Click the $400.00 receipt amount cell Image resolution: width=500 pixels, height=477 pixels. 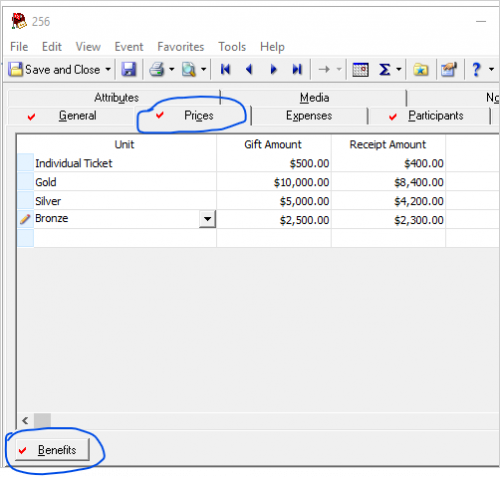click(388, 163)
